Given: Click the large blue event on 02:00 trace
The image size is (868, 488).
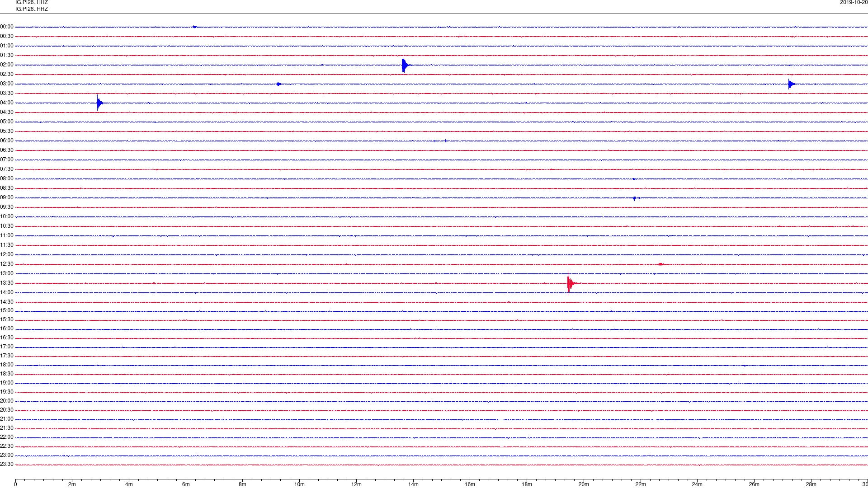Looking at the screenshot, I should click(x=405, y=65).
